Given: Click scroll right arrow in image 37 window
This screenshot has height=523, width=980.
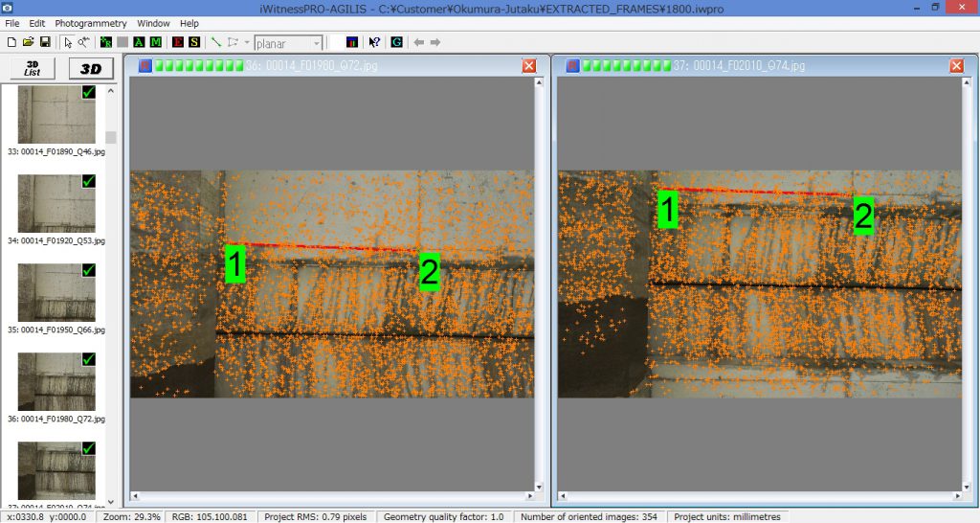Looking at the screenshot, I should [x=957, y=496].
